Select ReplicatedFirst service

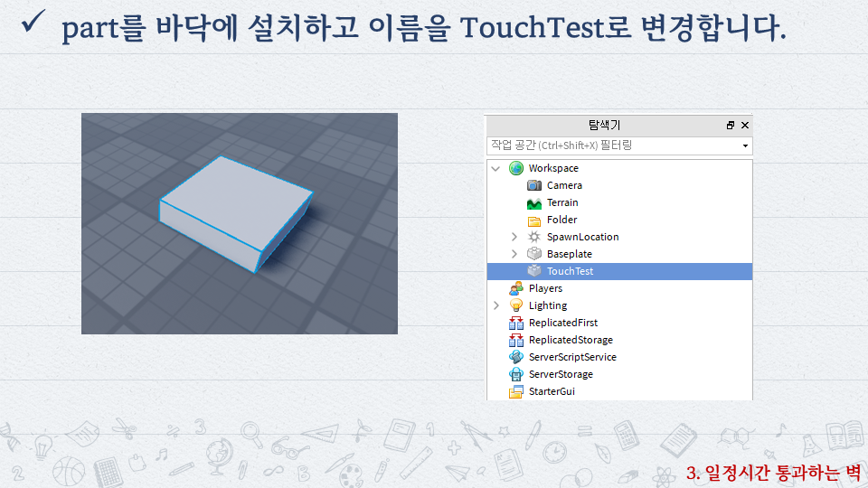(x=563, y=323)
